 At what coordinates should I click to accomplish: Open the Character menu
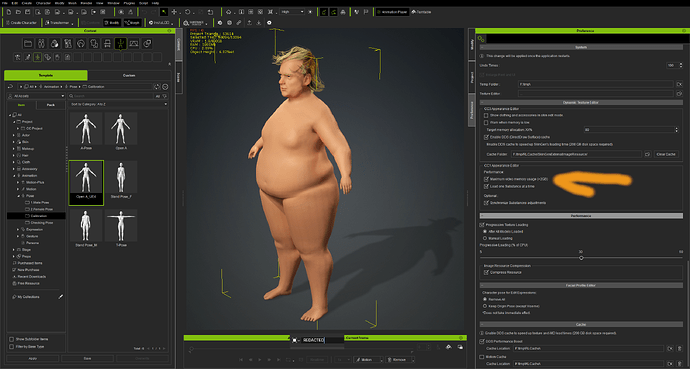click(x=44, y=3)
